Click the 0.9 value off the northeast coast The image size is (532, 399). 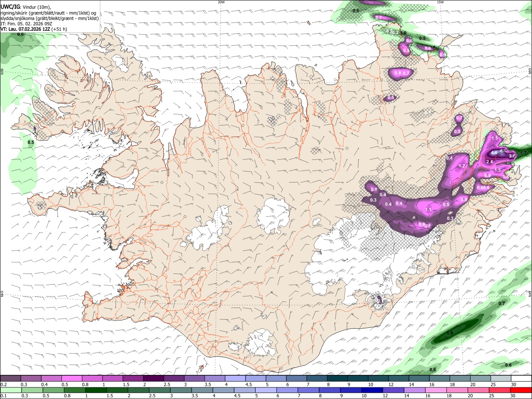coord(422,38)
